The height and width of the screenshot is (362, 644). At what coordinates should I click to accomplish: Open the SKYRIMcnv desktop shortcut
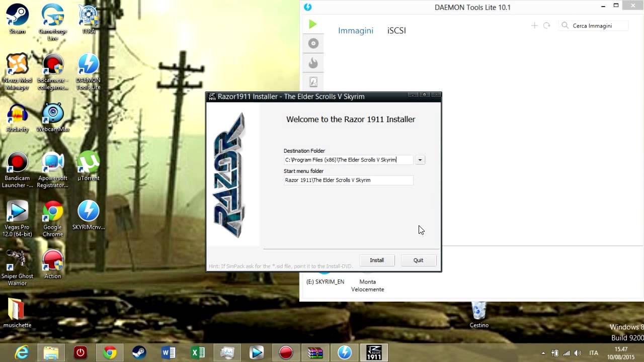coord(89,216)
